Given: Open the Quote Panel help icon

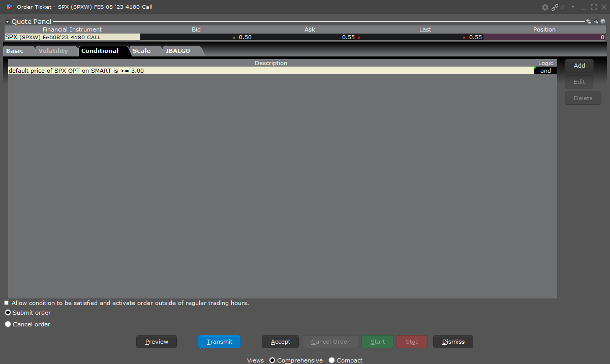Looking at the screenshot, I should click(x=602, y=22).
